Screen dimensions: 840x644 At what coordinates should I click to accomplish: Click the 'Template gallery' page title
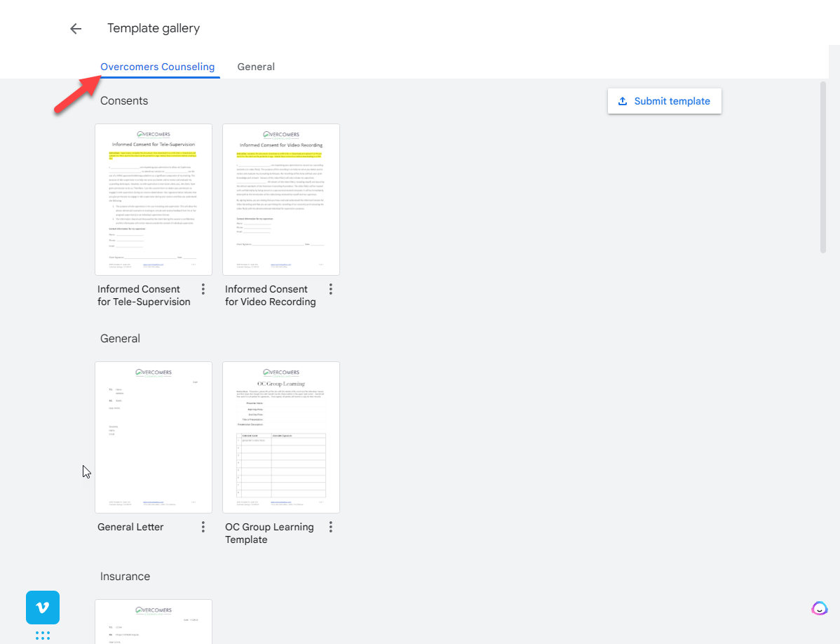point(154,28)
